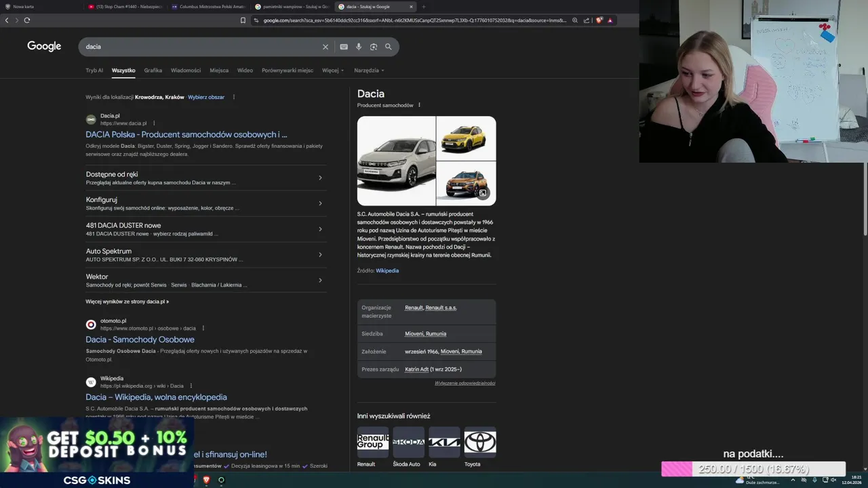Show hidden system tray icons
This screenshot has height=488, width=868.
click(793, 480)
